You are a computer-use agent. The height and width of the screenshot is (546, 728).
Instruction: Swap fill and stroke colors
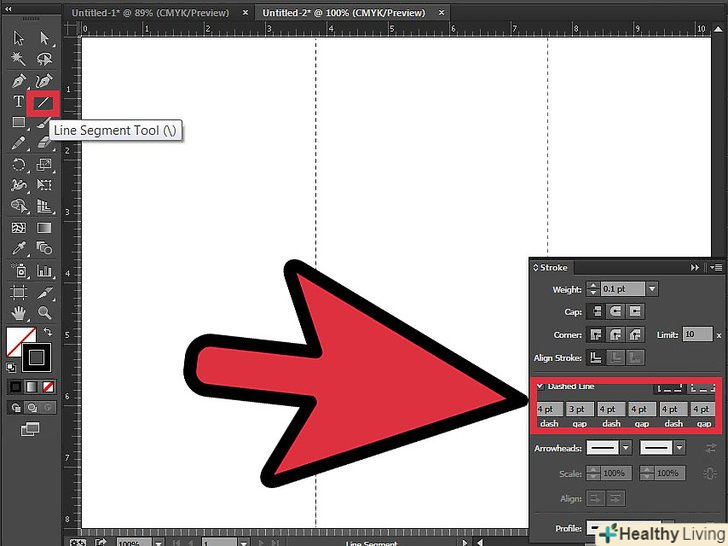tap(48, 332)
